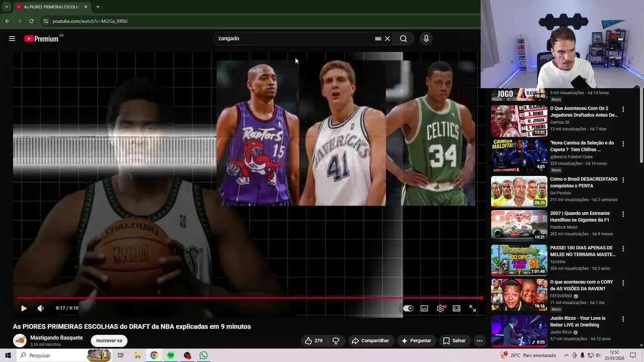Viewport: 644px width, 362px height.
Task: Click the taskbar Pesquisar search box
Action: click(50, 355)
